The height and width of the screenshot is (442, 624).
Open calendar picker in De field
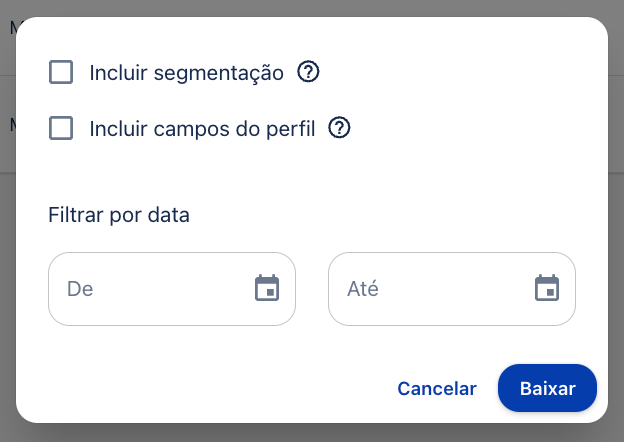(x=267, y=288)
